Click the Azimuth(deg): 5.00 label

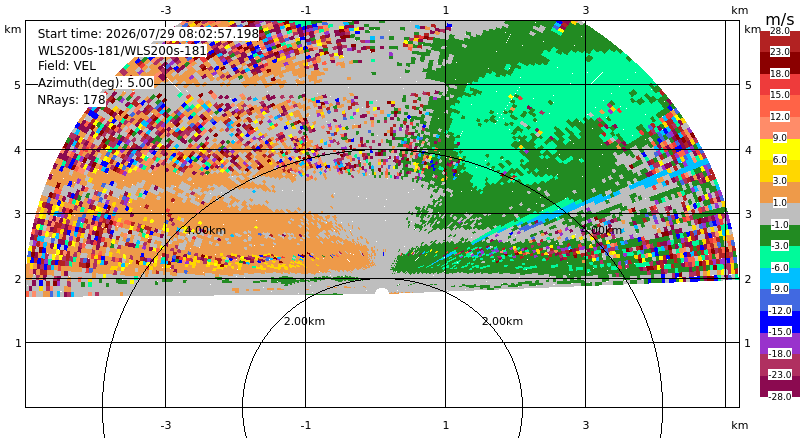95,83
